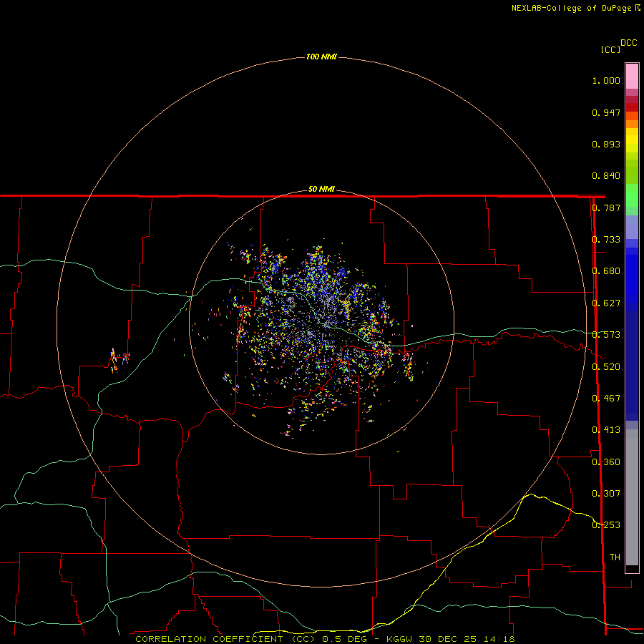Select the 1.000 legend value
The height and width of the screenshot is (644, 644).
click(x=606, y=80)
